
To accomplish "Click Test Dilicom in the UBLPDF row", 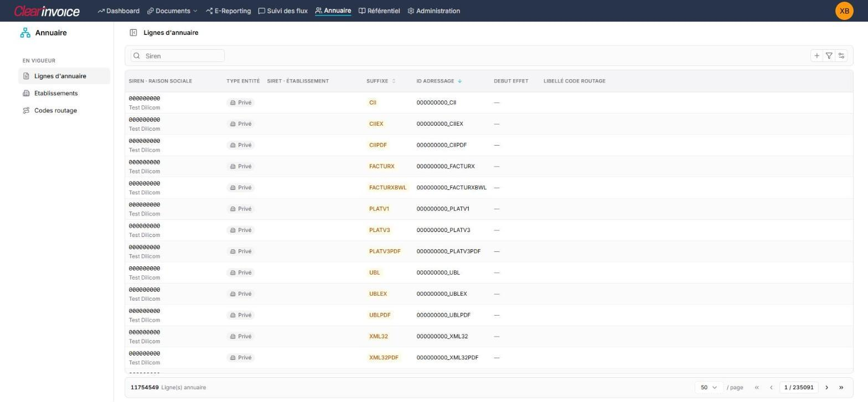I will (144, 321).
